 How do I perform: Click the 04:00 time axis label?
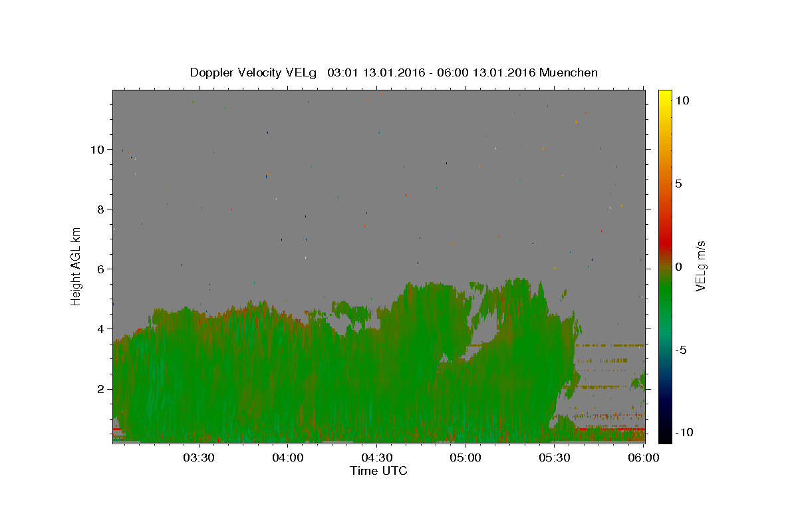pyautogui.click(x=288, y=458)
